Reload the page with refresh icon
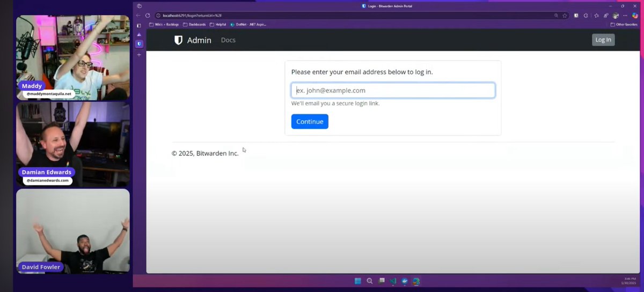This screenshot has width=644, height=292. 148,16
